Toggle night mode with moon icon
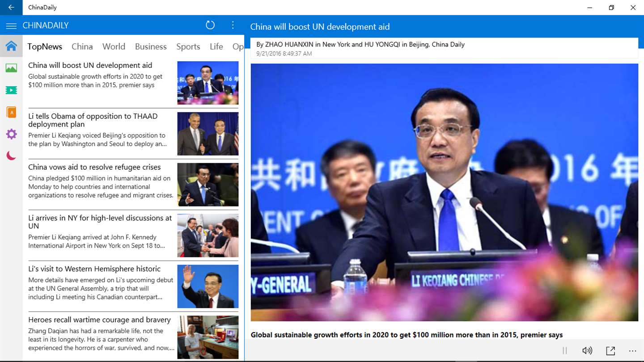644x362 pixels. [x=11, y=156]
